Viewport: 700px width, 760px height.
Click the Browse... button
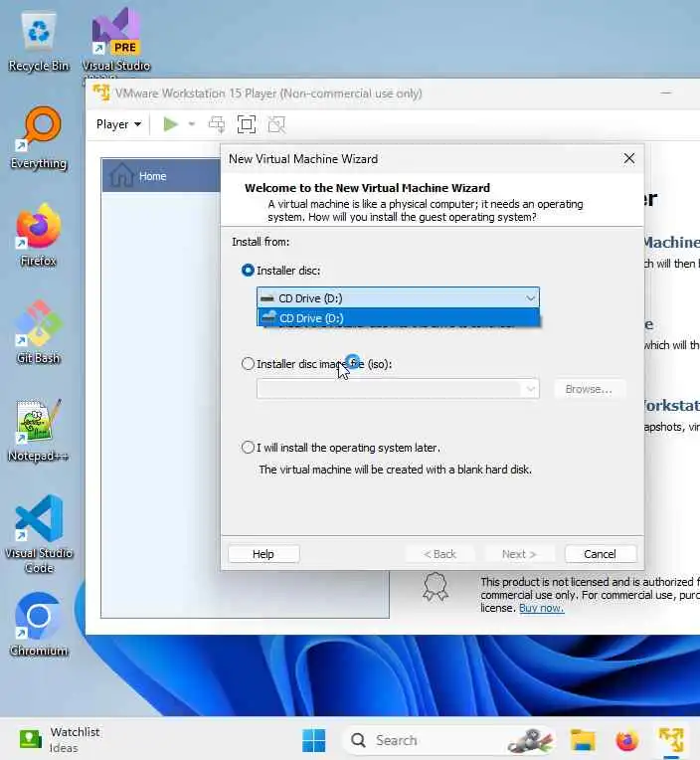pyautogui.click(x=589, y=389)
